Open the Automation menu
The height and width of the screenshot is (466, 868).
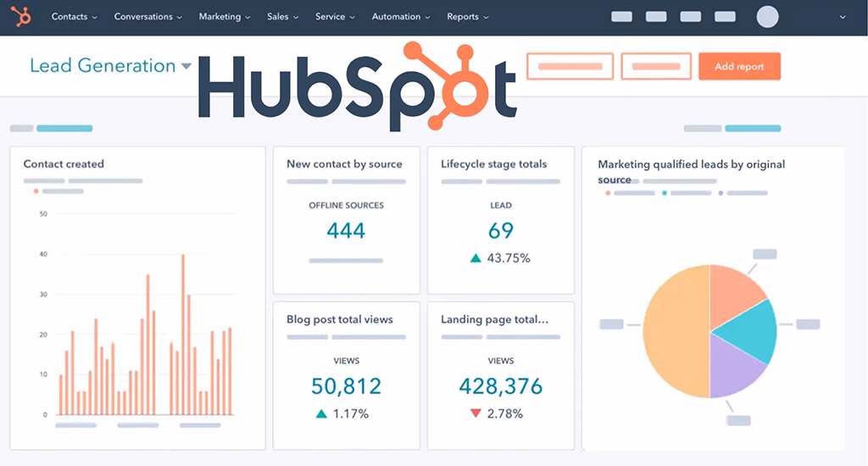pos(401,17)
